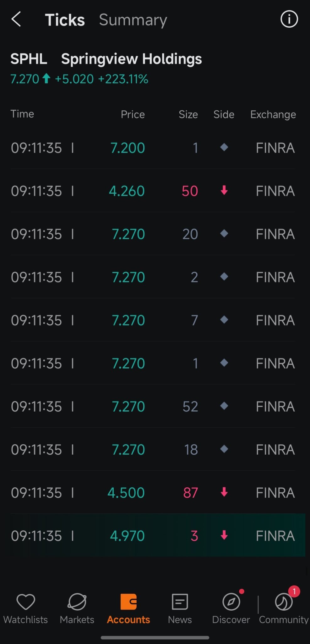Viewport: 310px width, 644px height.
Task: Open Community icon with notification badge
Action: 284,602
